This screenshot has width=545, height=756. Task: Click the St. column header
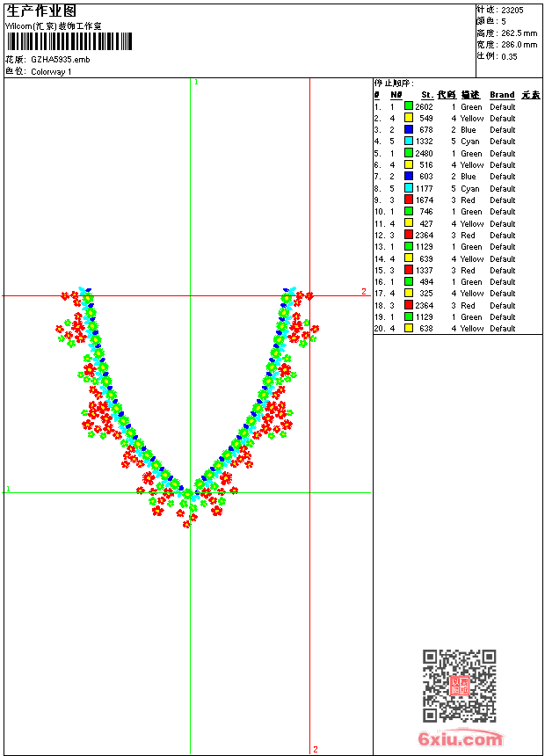[x=426, y=95]
